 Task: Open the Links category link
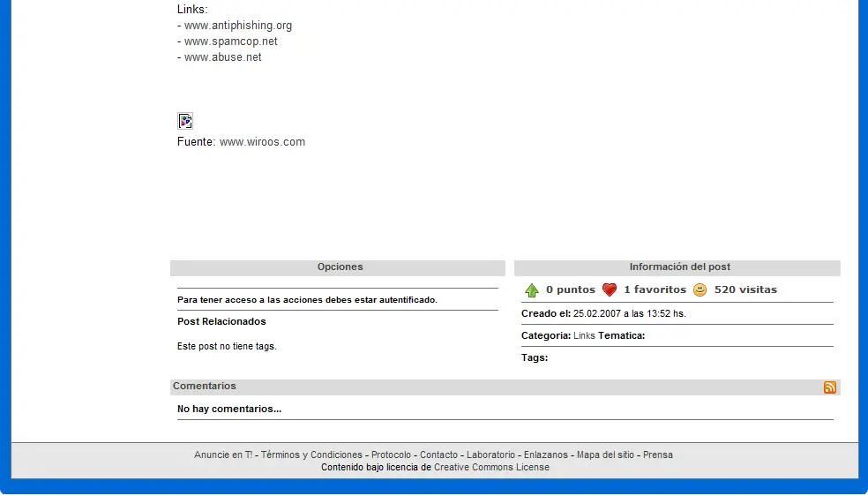(x=584, y=335)
